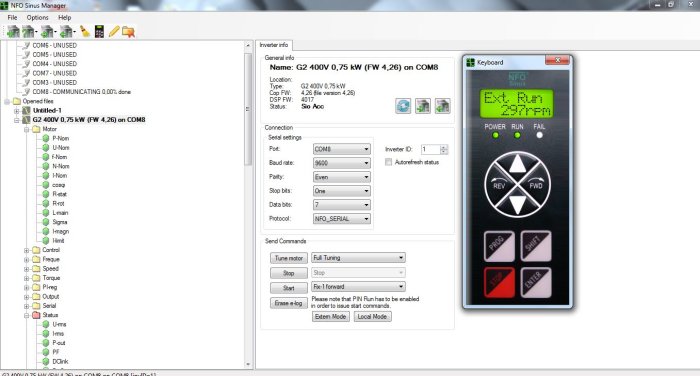This screenshot has height=376, width=700.
Task: Click the red Status folder icon
Action: point(36,315)
